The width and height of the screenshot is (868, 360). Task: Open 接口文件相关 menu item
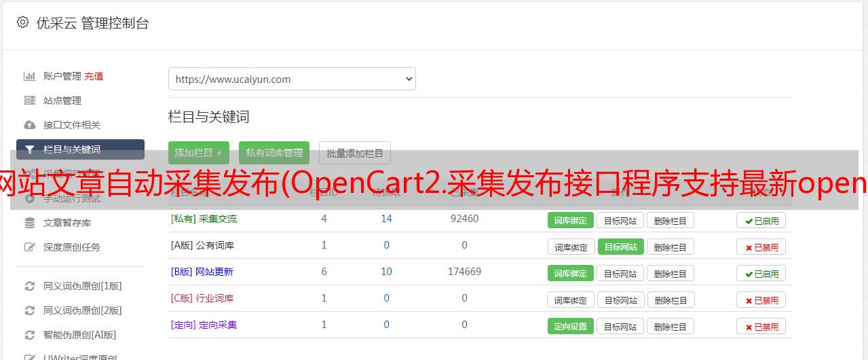[x=72, y=125]
